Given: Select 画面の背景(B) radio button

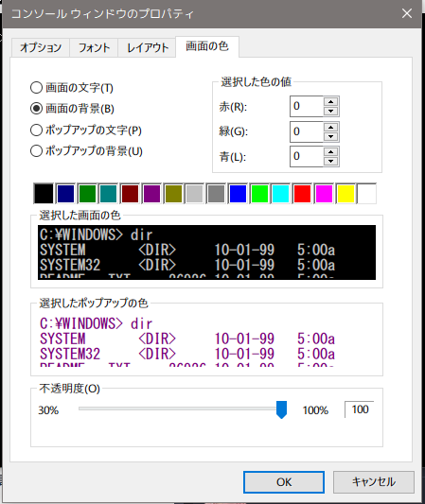Looking at the screenshot, I should point(72,109).
